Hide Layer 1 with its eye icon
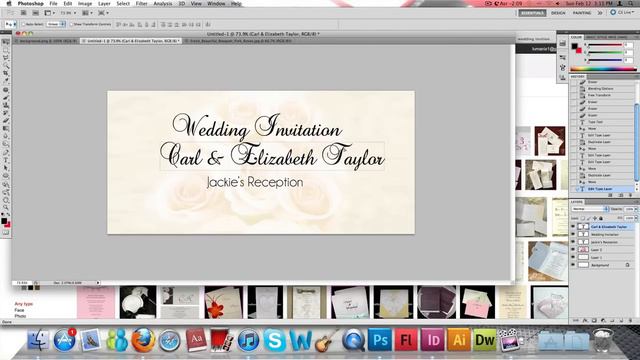The width and height of the screenshot is (640, 360). pos(573,257)
